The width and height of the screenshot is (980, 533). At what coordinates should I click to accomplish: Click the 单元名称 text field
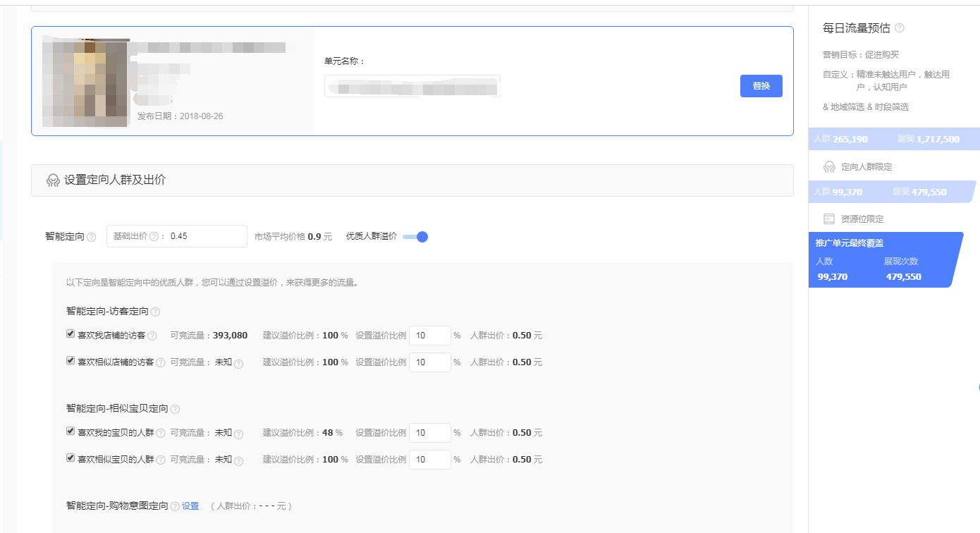[x=412, y=86]
